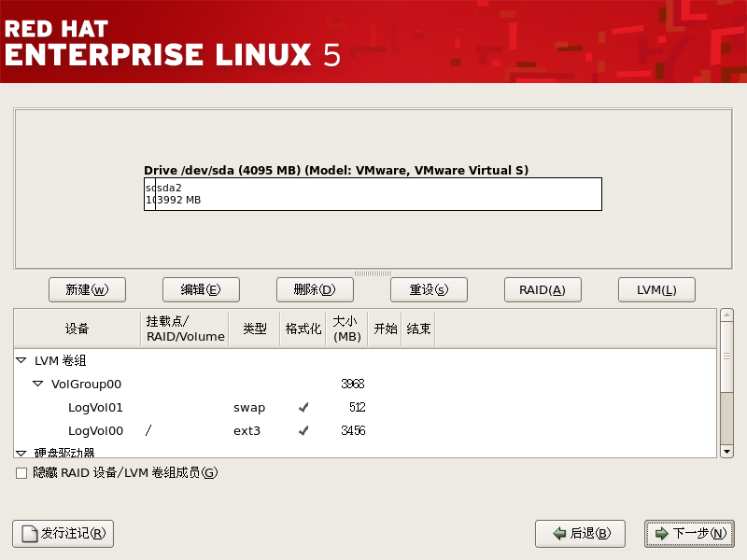Click the Drive /dev/sda title text
This screenshot has height=560, width=747.
tap(336, 171)
